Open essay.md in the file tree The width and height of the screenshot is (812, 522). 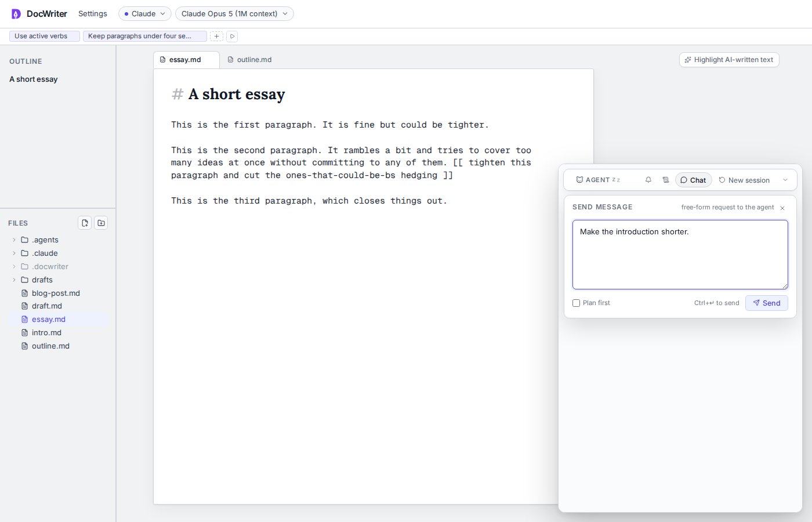58,319
